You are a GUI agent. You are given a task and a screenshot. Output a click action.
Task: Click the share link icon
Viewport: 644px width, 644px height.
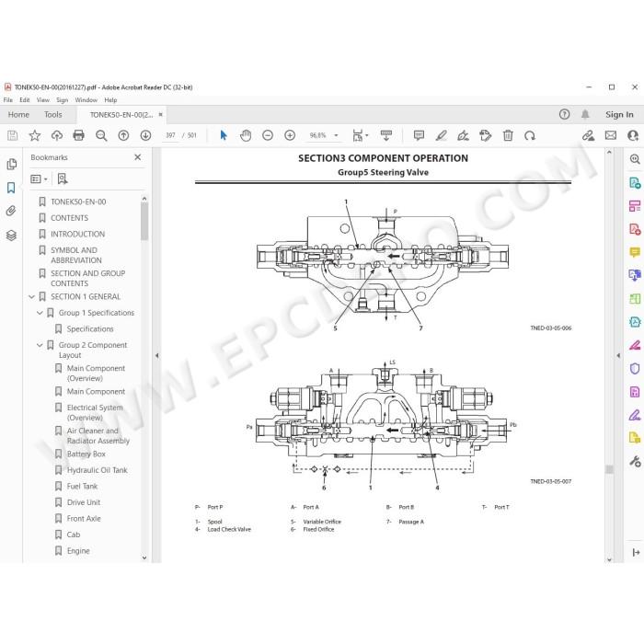tap(588, 135)
